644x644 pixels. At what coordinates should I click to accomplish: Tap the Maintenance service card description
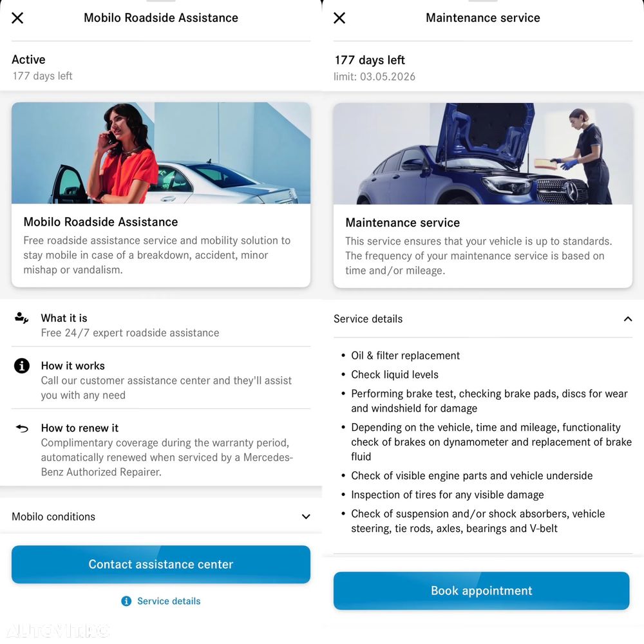[x=478, y=256]
